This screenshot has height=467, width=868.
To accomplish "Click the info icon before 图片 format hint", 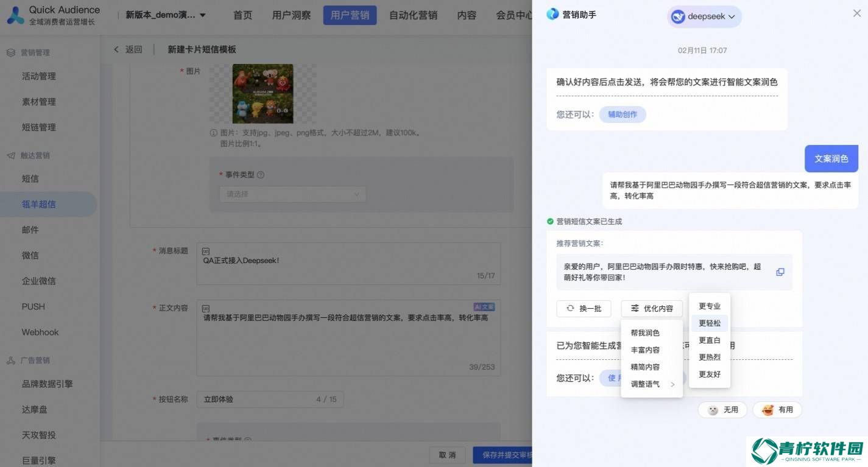I will (x=213, y=133).
